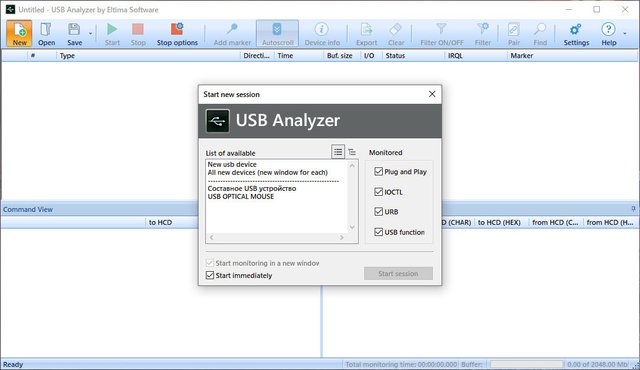Screen dimensions: 640x370
Task: Sort by the Type column header
Action: coord(148,55)
